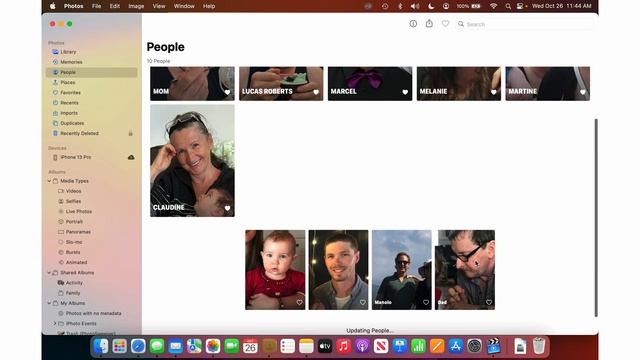
Task: Open the Manolo person thumbnail
Action: pos(402,270)
